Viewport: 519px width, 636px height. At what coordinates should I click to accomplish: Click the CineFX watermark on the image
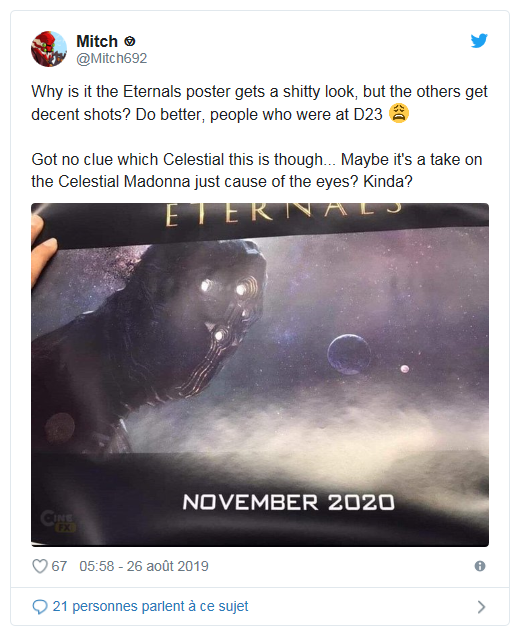pos(58,521)
